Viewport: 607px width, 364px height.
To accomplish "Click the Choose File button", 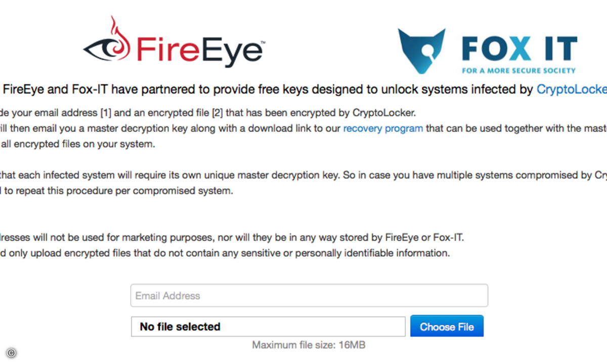I will tap(447, 326).
